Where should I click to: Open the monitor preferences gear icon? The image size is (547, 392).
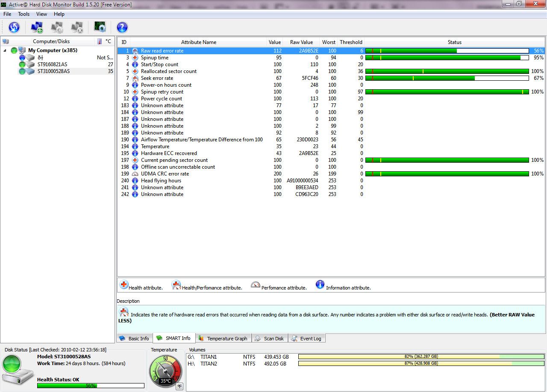pos(100,27)
